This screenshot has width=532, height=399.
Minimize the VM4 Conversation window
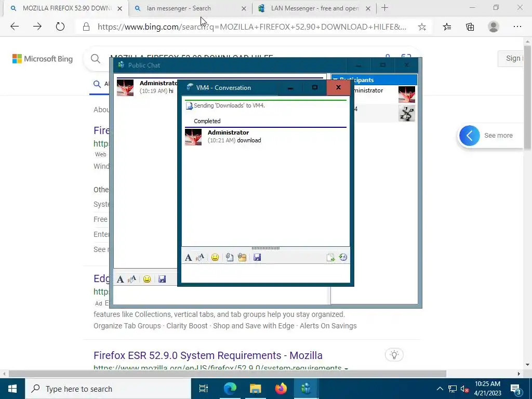point(290,88)
